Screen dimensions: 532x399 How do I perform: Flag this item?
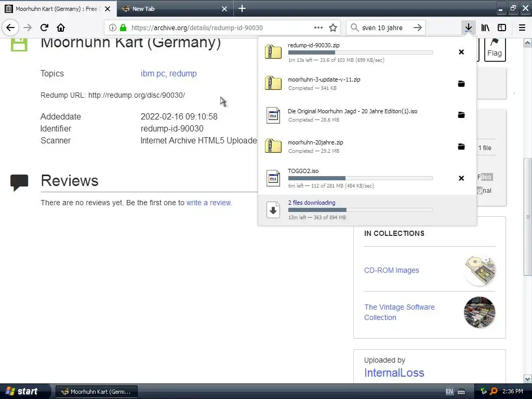coord(495,49)
